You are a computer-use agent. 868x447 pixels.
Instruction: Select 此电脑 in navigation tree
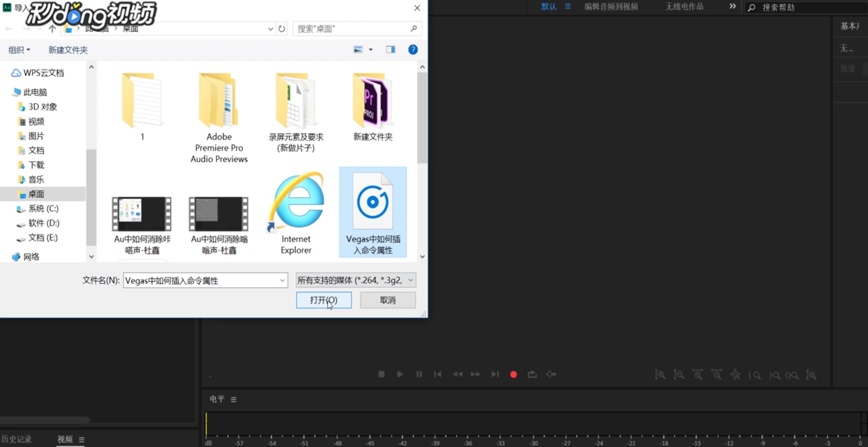point(30,92)
